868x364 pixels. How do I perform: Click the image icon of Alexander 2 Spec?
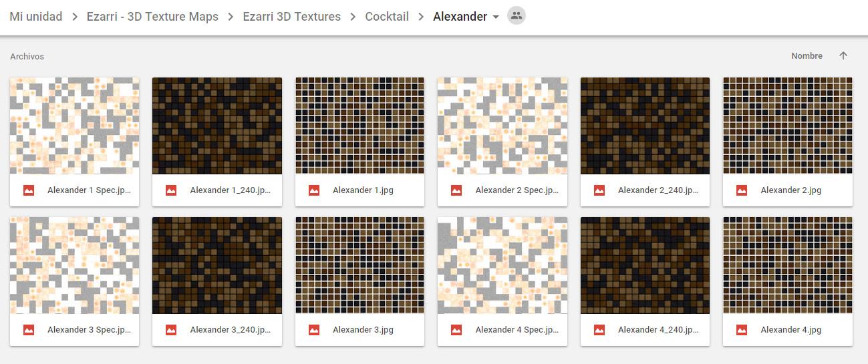(x=456, y=190)
